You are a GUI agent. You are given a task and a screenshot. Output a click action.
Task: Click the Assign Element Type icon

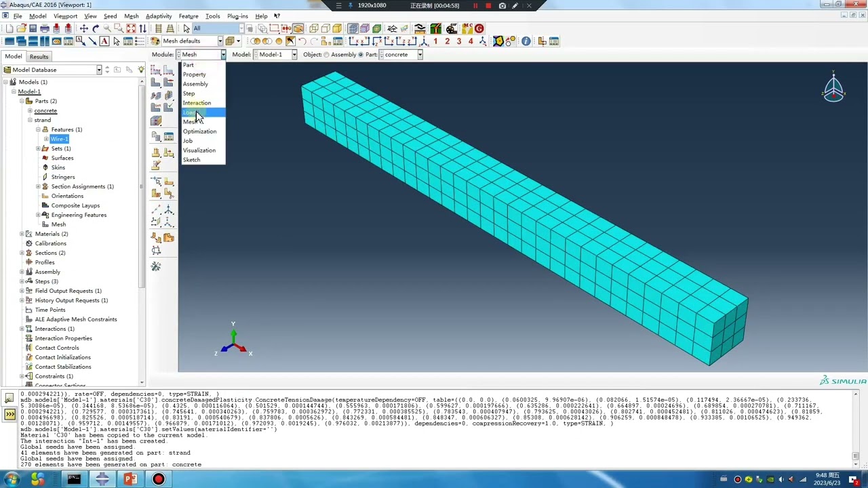(x=156, y=107)
